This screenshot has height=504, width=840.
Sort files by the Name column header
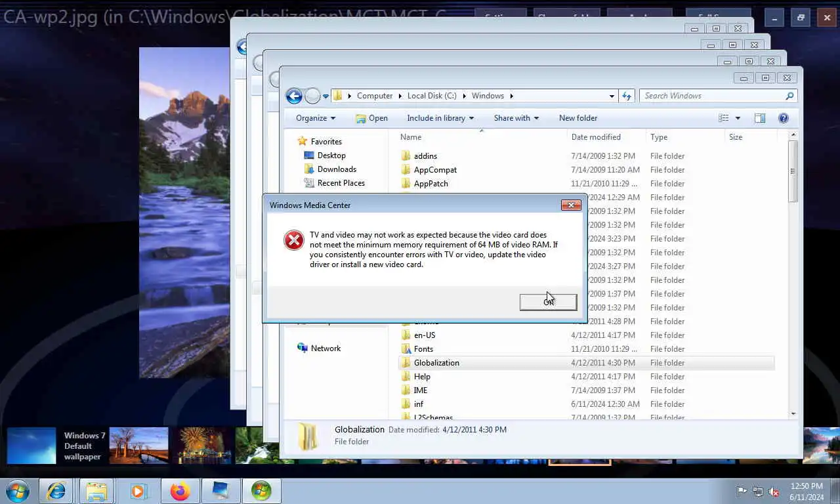[x=481, y=137]
